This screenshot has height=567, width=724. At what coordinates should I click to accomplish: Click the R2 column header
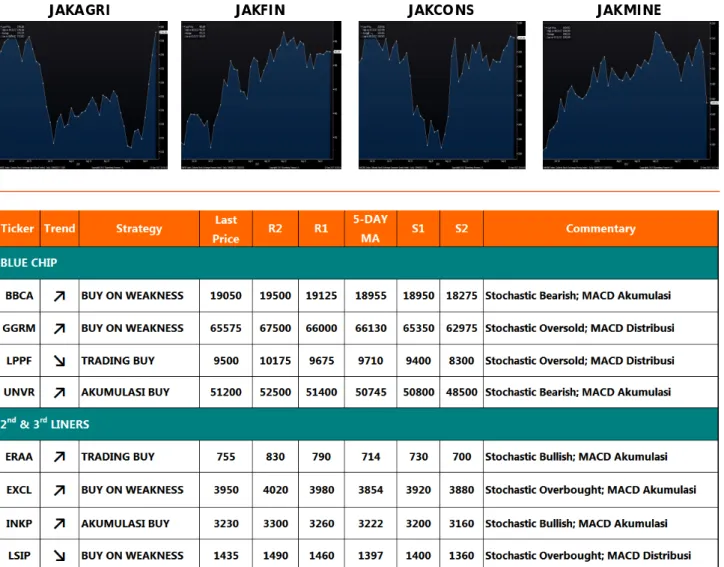(275, 229)
